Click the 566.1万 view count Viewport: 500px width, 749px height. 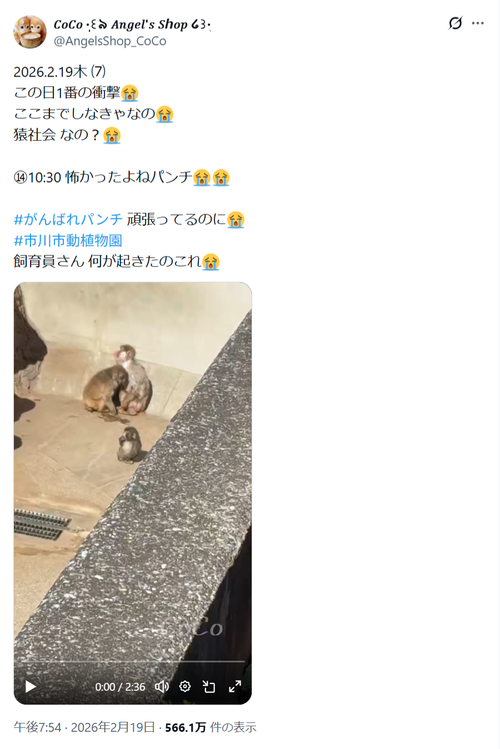185,727
